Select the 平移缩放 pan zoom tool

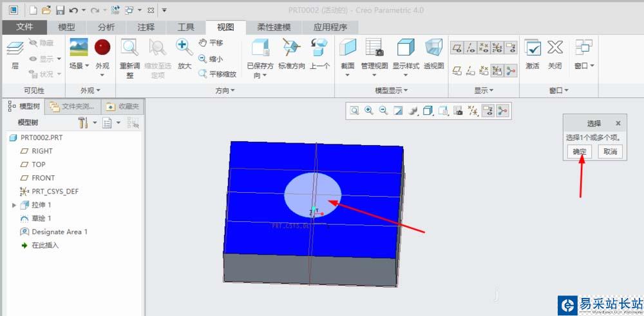218,74
